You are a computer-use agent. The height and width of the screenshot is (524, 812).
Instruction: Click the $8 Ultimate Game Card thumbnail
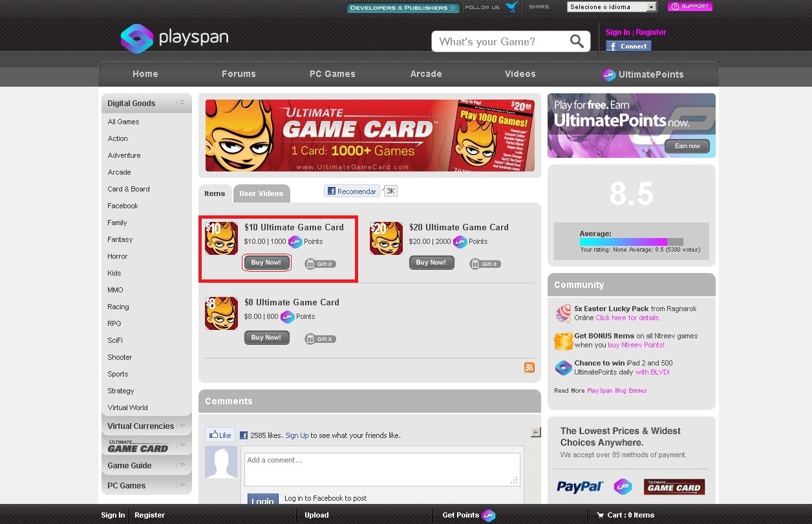tap(222, 313)
